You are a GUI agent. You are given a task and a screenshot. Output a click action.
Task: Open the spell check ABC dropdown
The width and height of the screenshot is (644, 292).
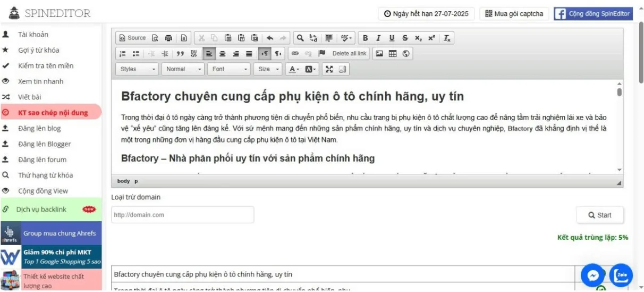point(346,38)
